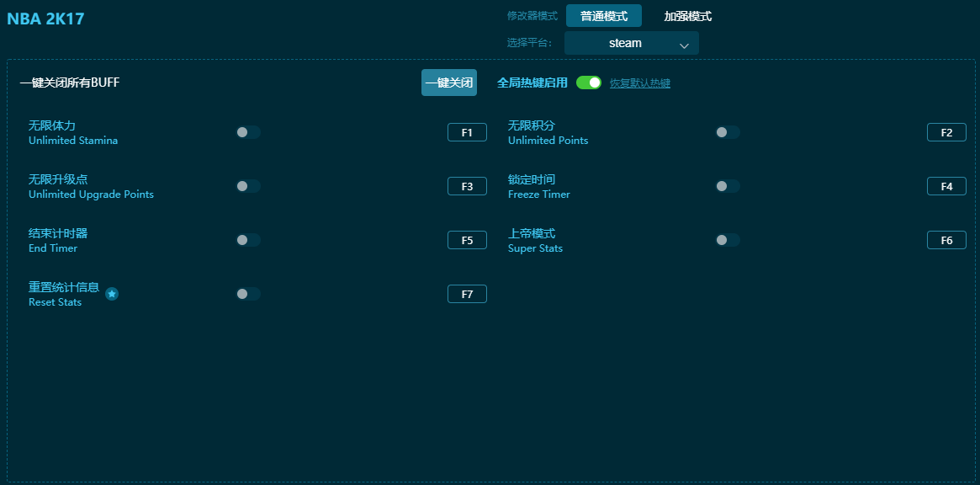The height and width of the screenshot is (485, 980).
Task: Turn on Unlimited Points switch
Action: coord(728,132)
